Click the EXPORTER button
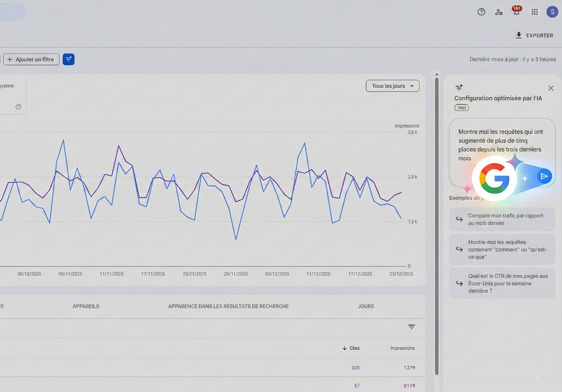The height and width of the screenshot is (392, 562). click(x=534, y=35)
